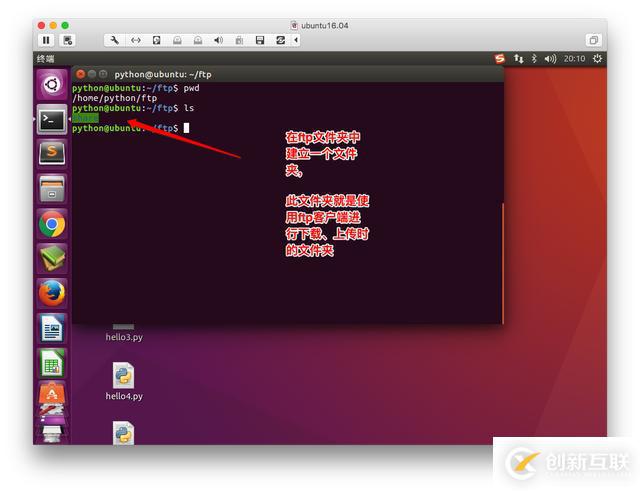
Task: Click the VM window view mode button at top right
Action: (x=593, y=40)
